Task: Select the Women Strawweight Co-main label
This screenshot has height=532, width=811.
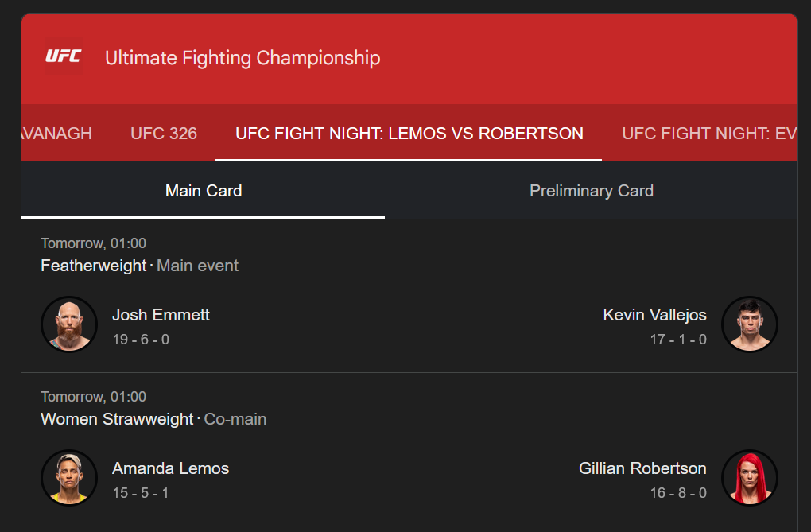Action: click(x=153, y=419)
